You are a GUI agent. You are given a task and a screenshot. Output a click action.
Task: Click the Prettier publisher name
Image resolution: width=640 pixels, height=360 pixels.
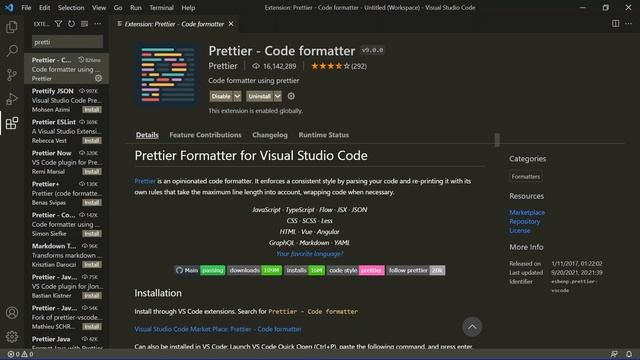click(x=222, y=66)
